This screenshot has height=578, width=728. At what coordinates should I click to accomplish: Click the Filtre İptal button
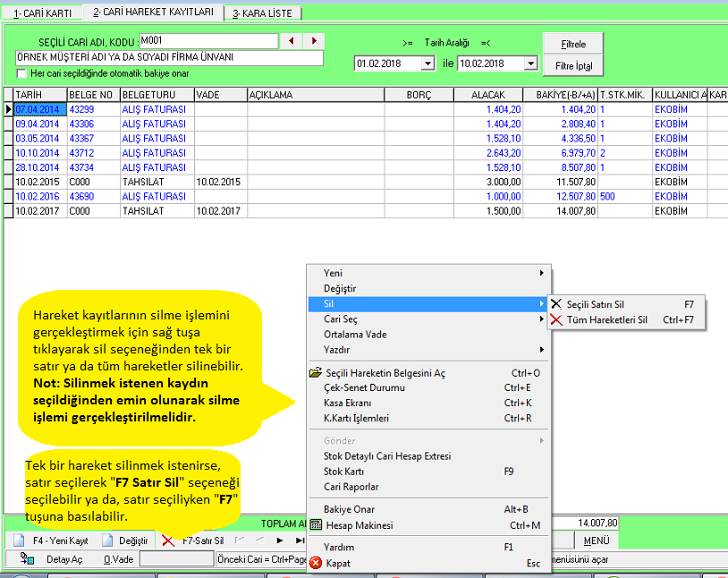573,65
